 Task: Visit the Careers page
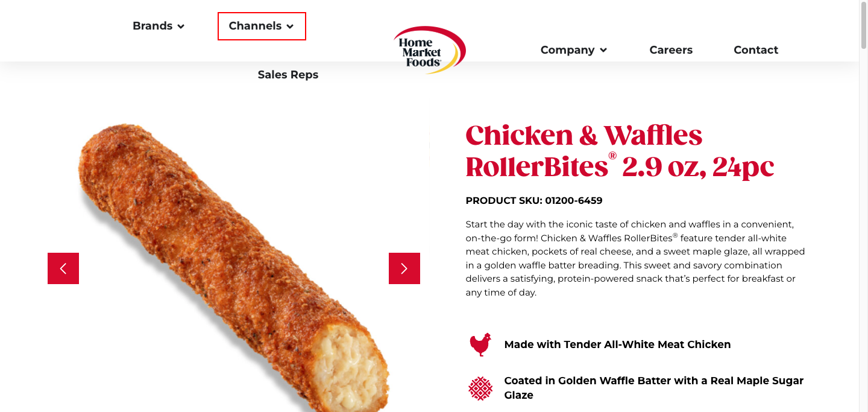(x=671, y=50)
